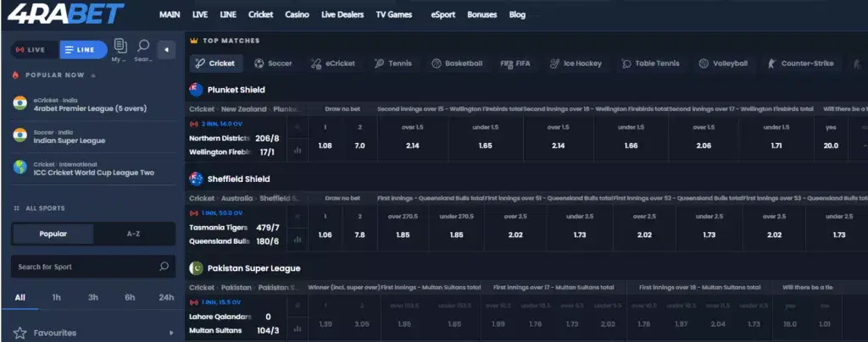This screenshot has width=868, height=342.
Task: Select the Popular sports tab
Action: [x=53, y=234]
